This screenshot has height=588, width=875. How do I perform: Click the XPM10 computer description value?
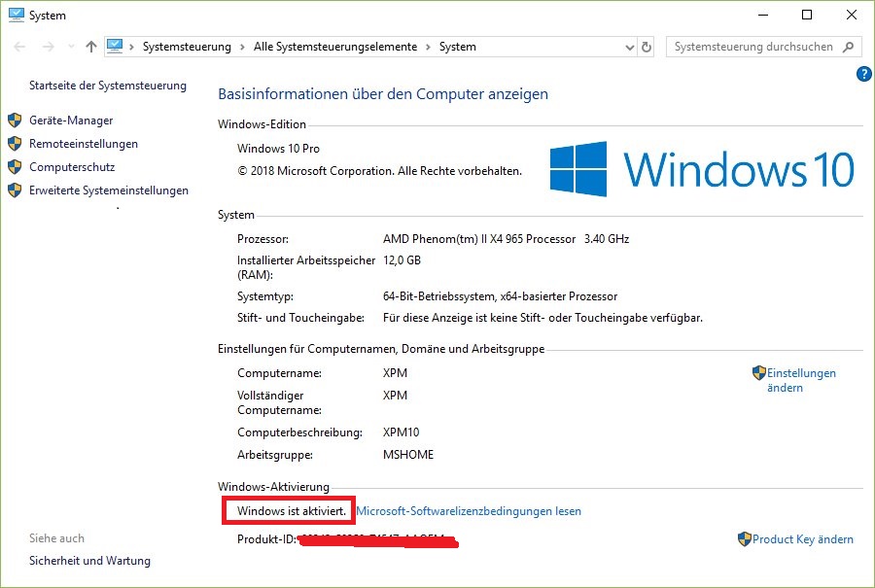[x=402, y=432]
